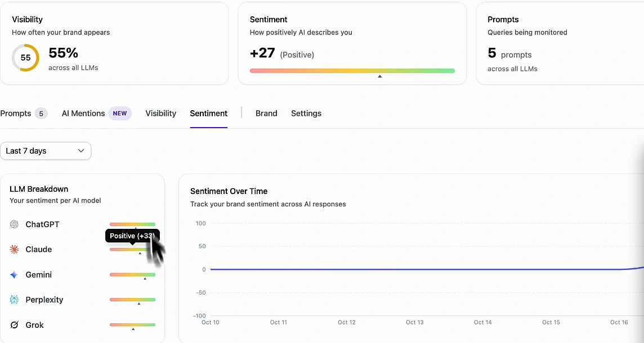Click the Gemini row label
This screenshot has width=644, height=343.
(x=39, y=275)
